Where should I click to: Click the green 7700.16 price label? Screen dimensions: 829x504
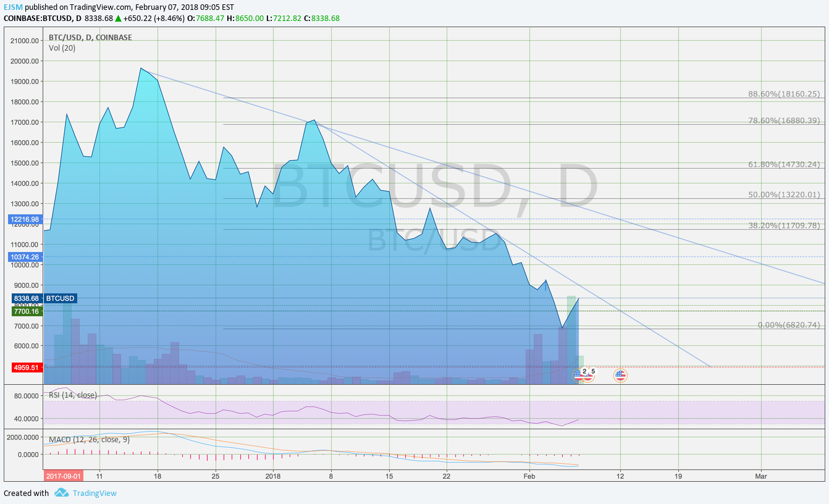[x=26, y=312]
